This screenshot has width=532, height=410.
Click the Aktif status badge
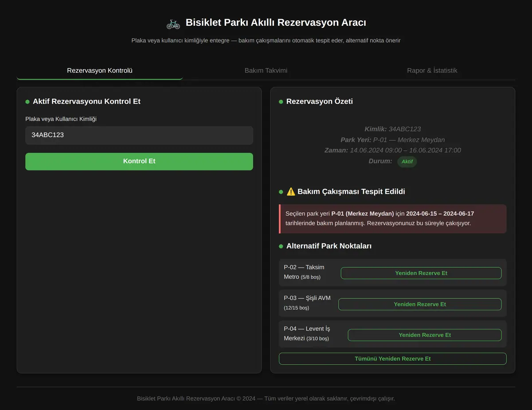point(407,162)
